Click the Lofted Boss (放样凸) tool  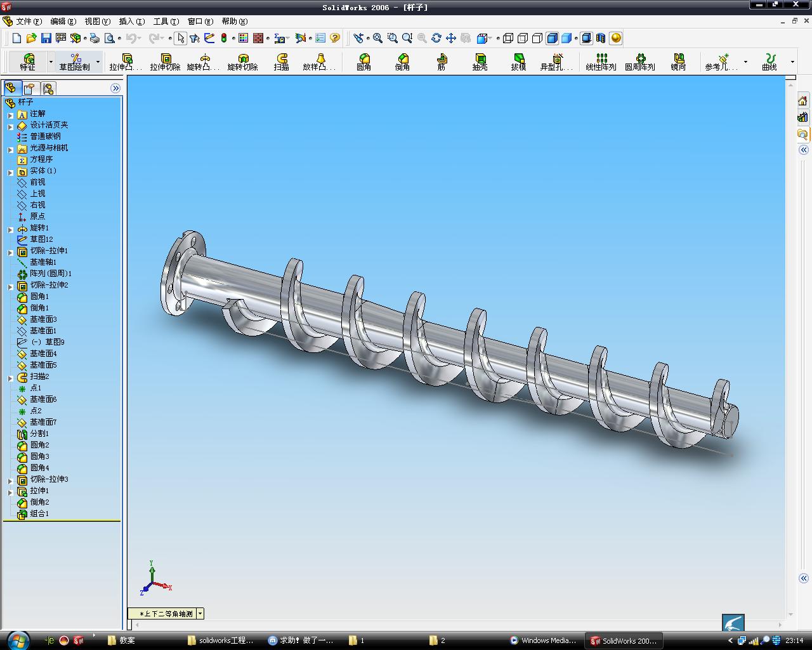pos(319,62)
